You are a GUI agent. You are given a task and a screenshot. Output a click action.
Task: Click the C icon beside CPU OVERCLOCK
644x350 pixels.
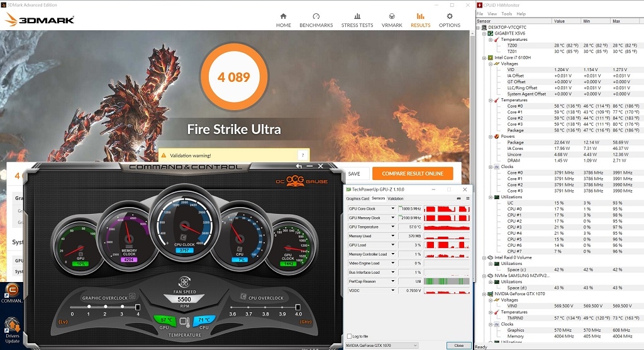pos(243,296)
